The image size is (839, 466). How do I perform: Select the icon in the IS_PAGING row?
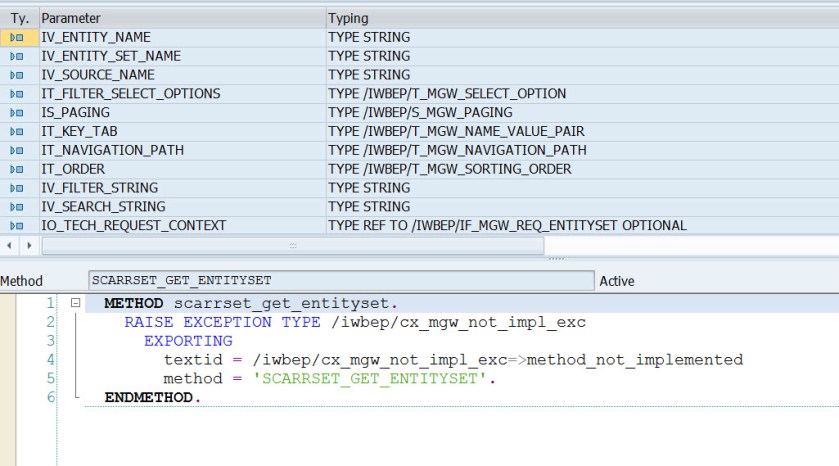coord(16,113)
